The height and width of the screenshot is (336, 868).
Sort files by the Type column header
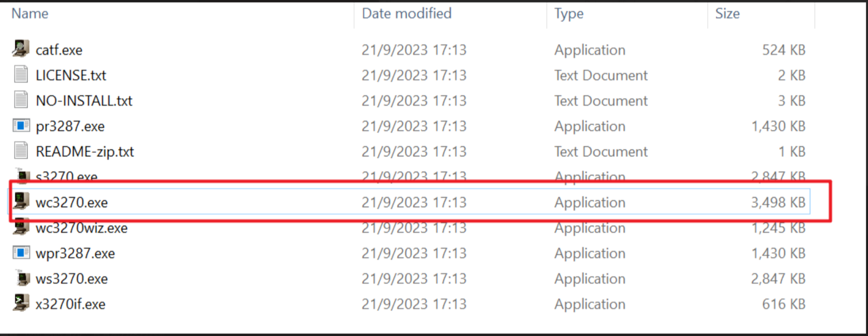[568, 14]
